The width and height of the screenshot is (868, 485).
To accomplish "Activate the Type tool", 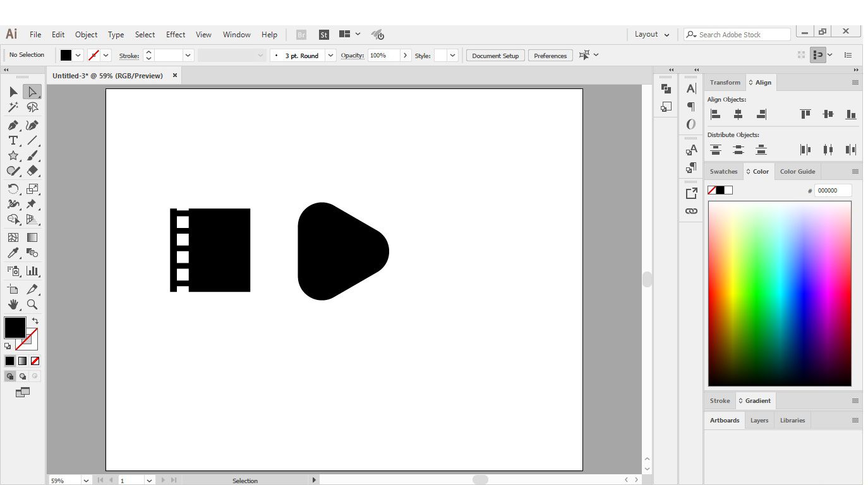I will coord(13,140).
